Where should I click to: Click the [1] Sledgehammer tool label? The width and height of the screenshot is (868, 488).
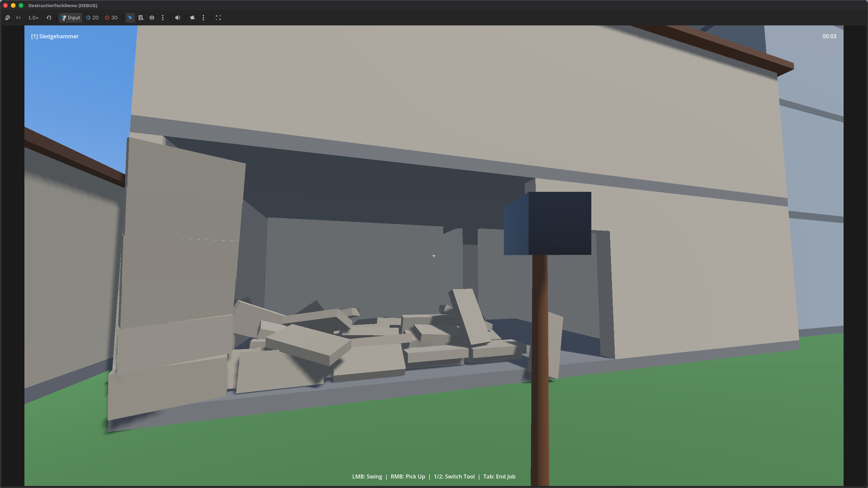pyautogui.click(x=55, y=36)
